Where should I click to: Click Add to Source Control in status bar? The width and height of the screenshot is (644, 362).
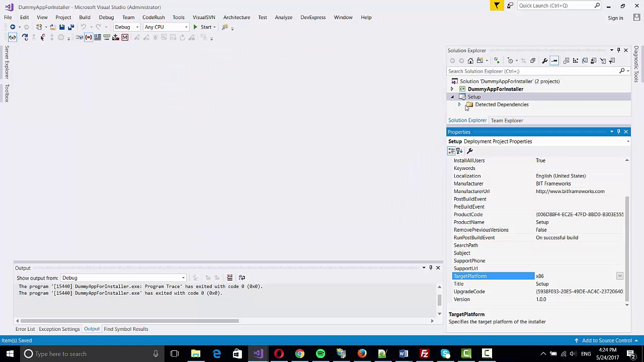pyautogui.click(x=607, y=340)
